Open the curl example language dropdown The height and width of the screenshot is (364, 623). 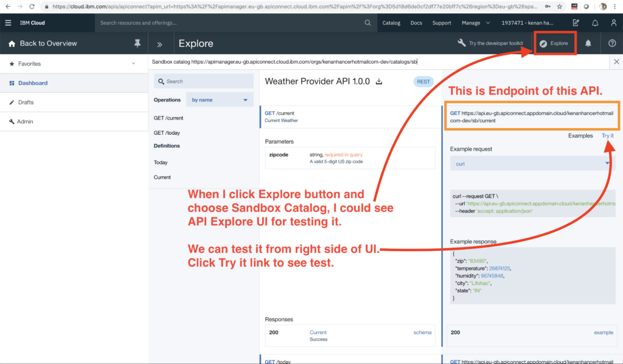click(532, 163)
